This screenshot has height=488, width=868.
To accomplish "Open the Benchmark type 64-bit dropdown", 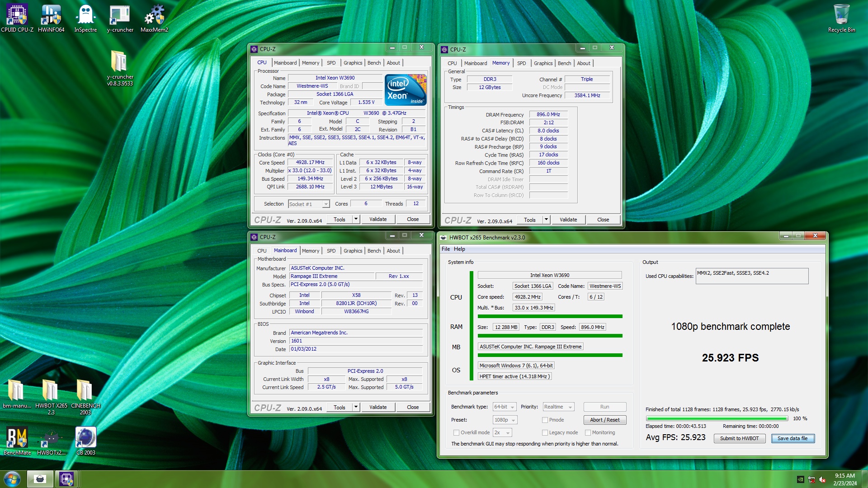I will (504, 407).
